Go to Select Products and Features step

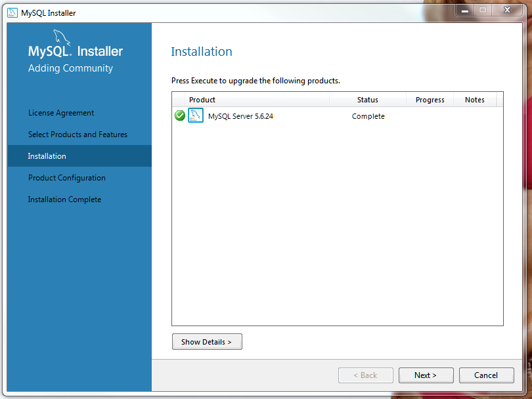click(x=78, y=135)
